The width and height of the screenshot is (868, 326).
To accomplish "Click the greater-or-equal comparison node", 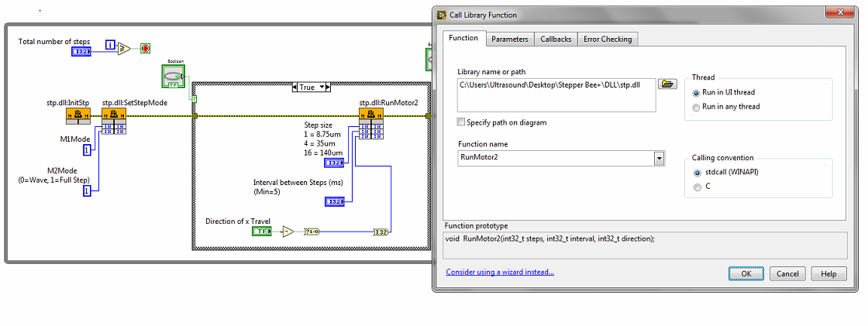I will coord(124,48).
